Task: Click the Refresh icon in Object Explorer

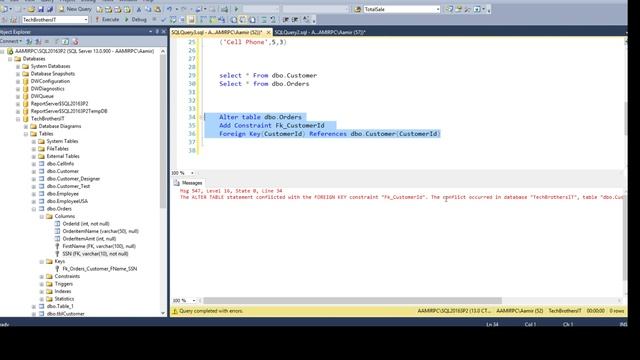Action: (65, 41)
